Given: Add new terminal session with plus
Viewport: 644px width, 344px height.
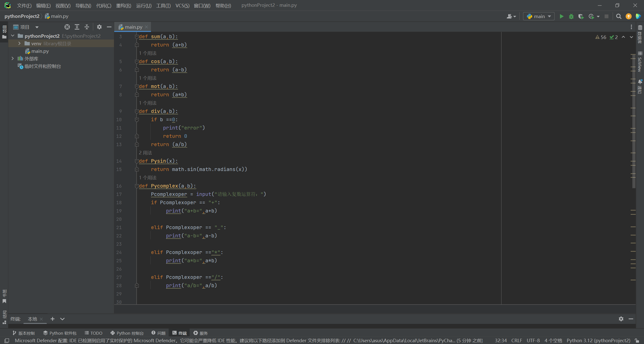Looking at the screenshot, I should [x=53, y=319].
